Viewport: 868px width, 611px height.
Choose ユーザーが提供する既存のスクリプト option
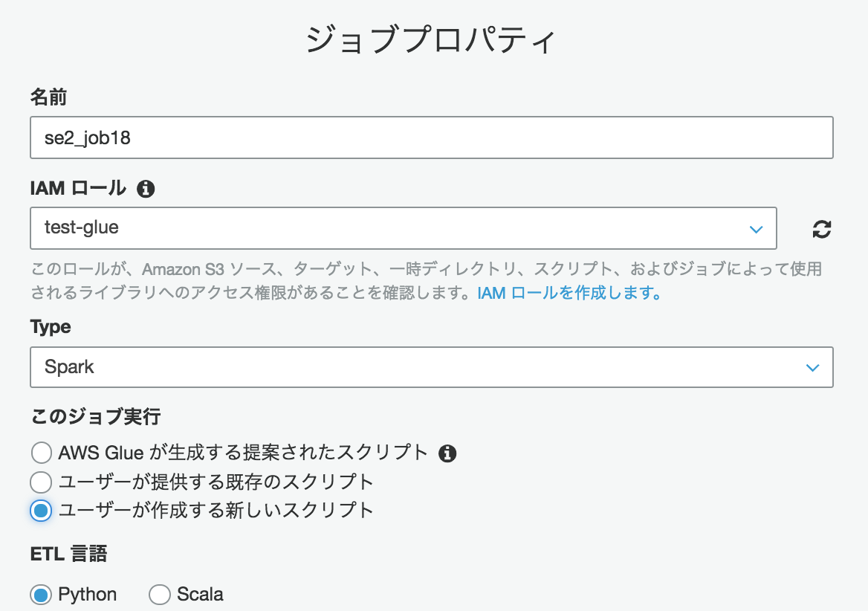(x=41, y=482)
